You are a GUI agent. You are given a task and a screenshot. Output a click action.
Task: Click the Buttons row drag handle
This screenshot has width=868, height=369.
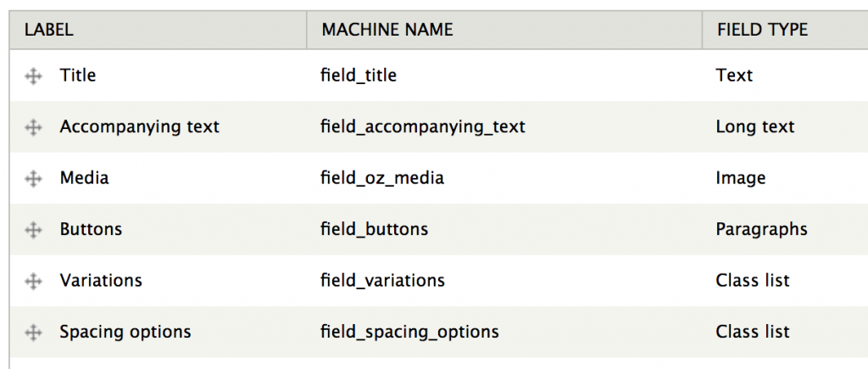(33, 230)
